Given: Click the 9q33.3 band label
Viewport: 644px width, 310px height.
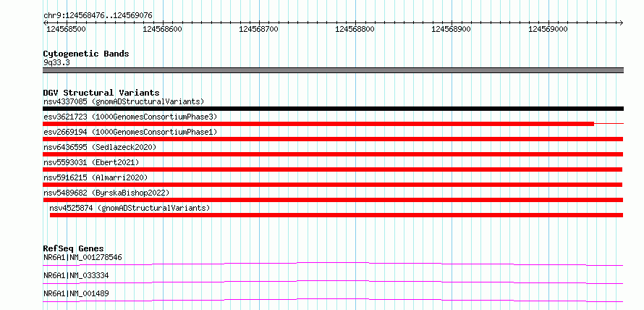Looking at the screenshot, I should (x=56, y=62).
